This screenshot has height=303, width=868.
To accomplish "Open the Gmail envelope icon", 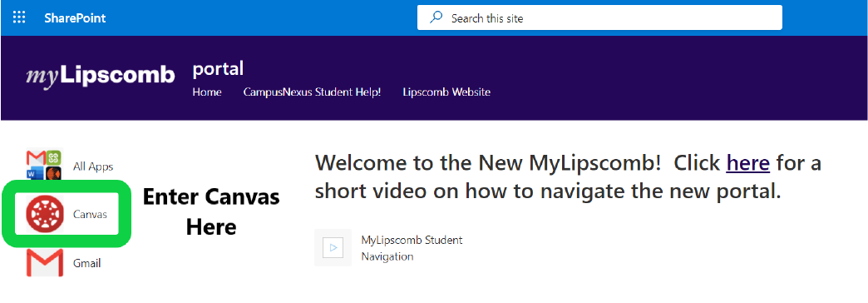I will pyautogui.click(x=44, y=262).
